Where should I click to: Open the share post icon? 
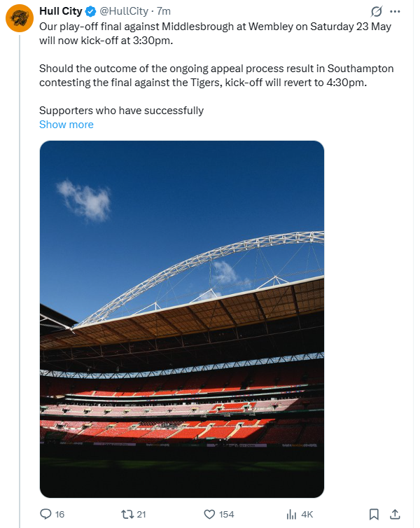click(x=395, y=514)
